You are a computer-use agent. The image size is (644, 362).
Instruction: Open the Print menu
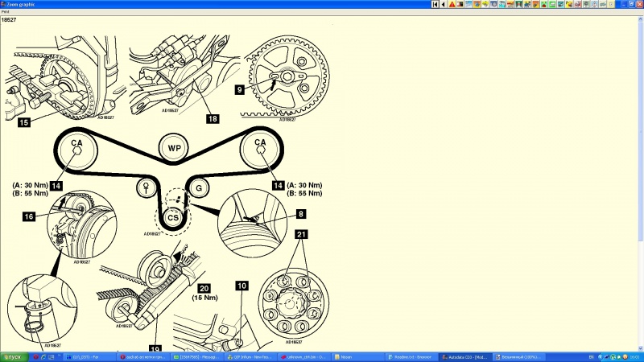click(5, 12)
